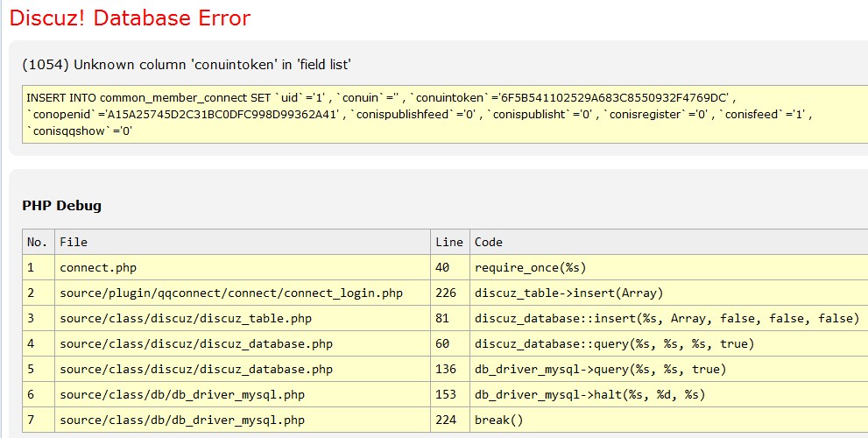This screenshot has height=438, width=868.
Task: Click the "Discuz! Database Error" title
Action: (130, 18)
